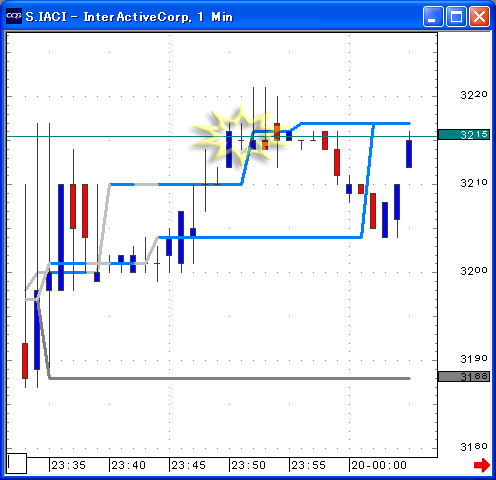Screen dimensions: 496x480
Task: Click the teal 3215 price marker
Action: 464,134
